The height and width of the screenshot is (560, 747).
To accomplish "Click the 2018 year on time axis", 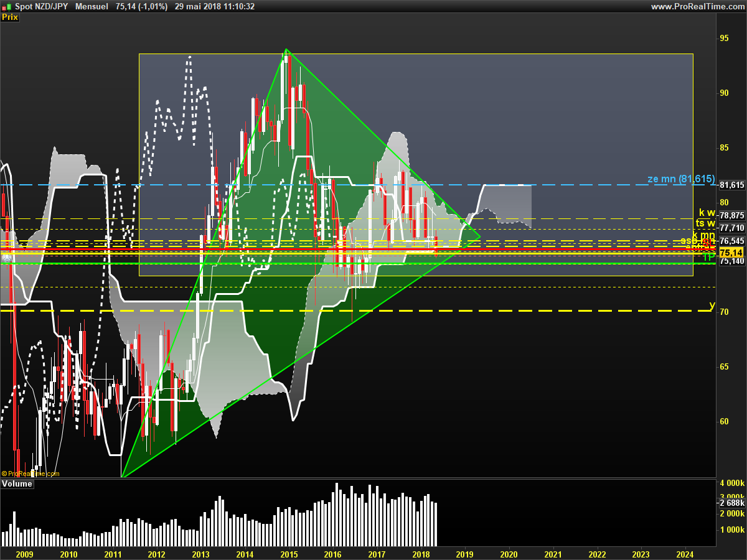I will (x=421, y=554).
